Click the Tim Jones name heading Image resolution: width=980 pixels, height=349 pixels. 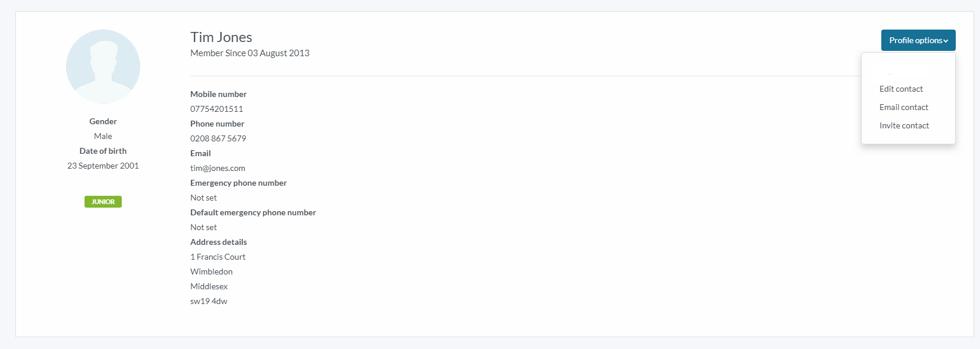221,37
